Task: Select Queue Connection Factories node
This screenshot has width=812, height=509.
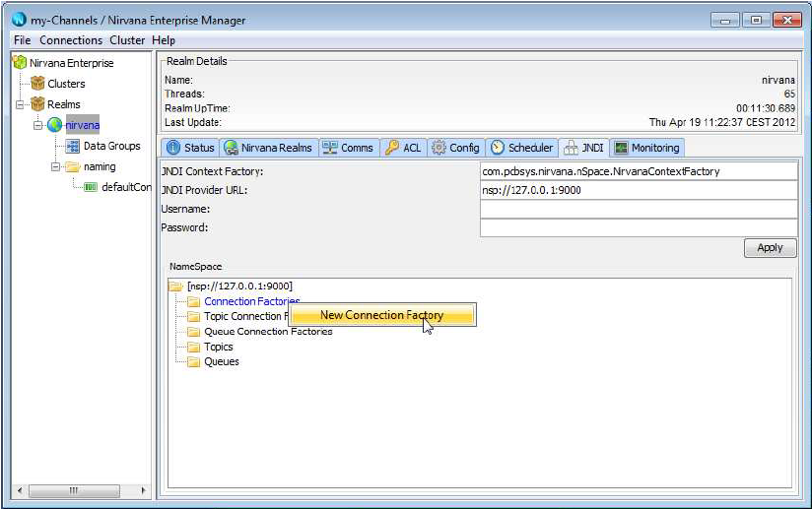Action: click(268, 332)
